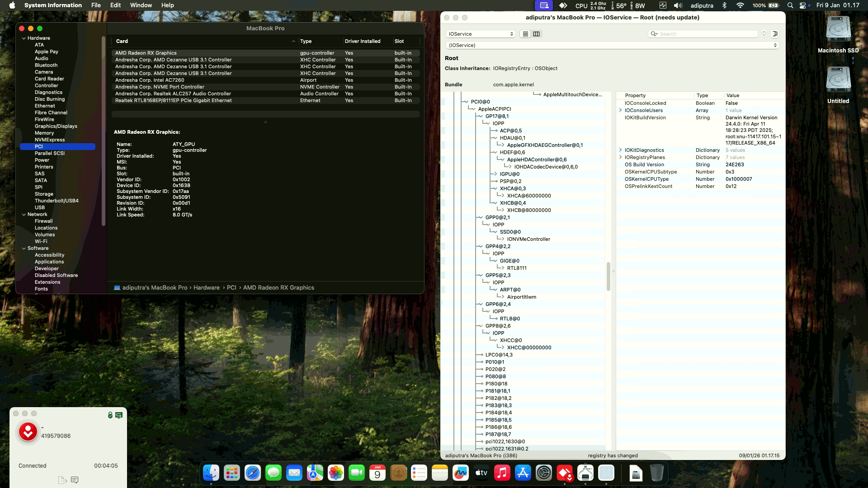The image size is (868, 488).
Task: Open the Window menu in menu bar
Action: [141, 5]
